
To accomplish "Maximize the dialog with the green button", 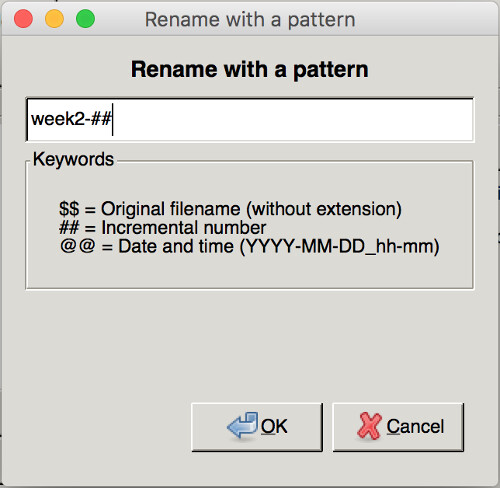I will click(x=85, y=19).
